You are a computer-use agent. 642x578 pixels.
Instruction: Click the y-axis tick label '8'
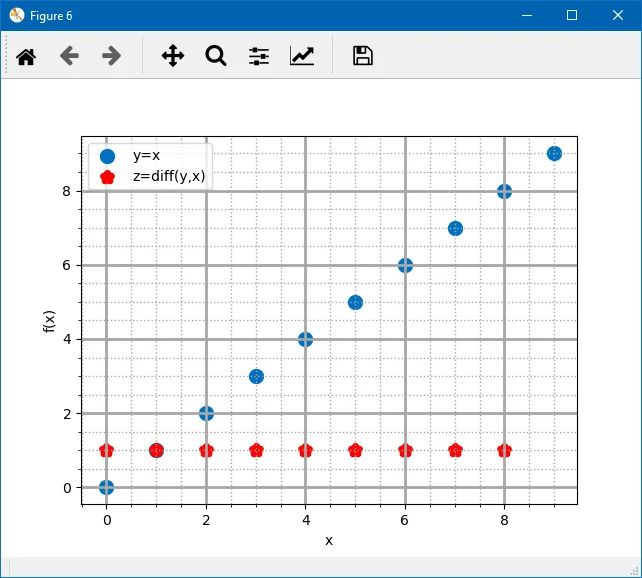tap(66, 191)
